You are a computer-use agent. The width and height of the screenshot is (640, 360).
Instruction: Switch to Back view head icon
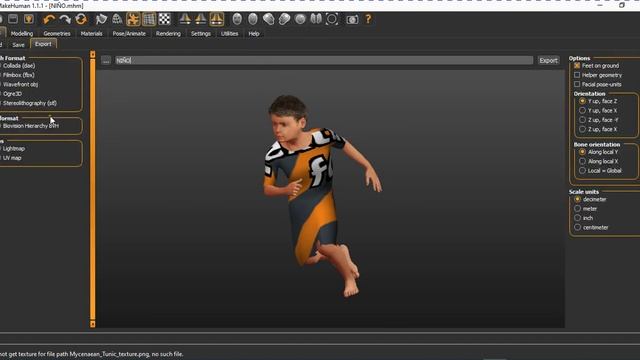[253, 19]
